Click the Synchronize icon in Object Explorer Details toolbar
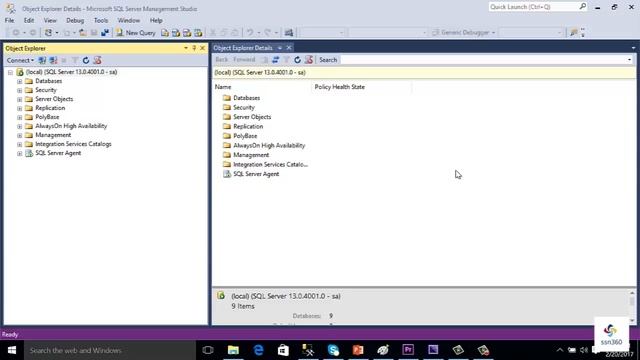Screen dimensions: 640x360 pos(276,60)
